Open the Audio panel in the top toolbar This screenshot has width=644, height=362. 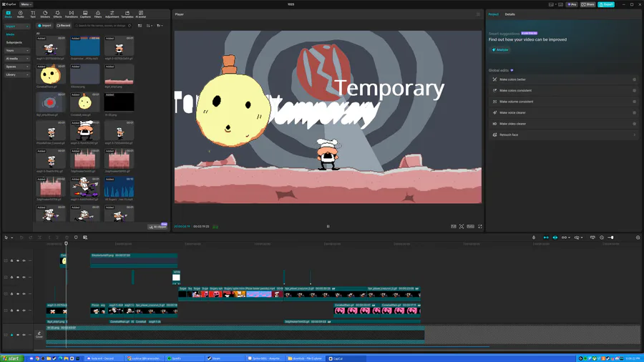click(21, 14)
